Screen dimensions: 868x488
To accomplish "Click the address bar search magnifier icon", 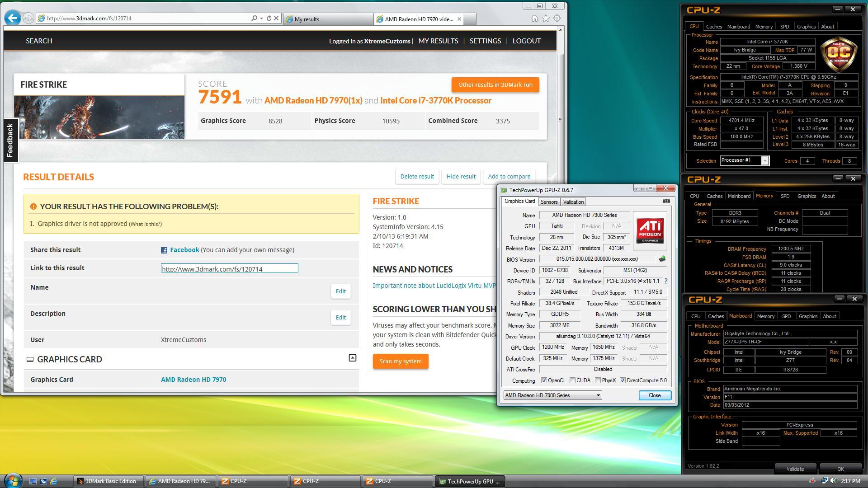I will pos(254,19).
